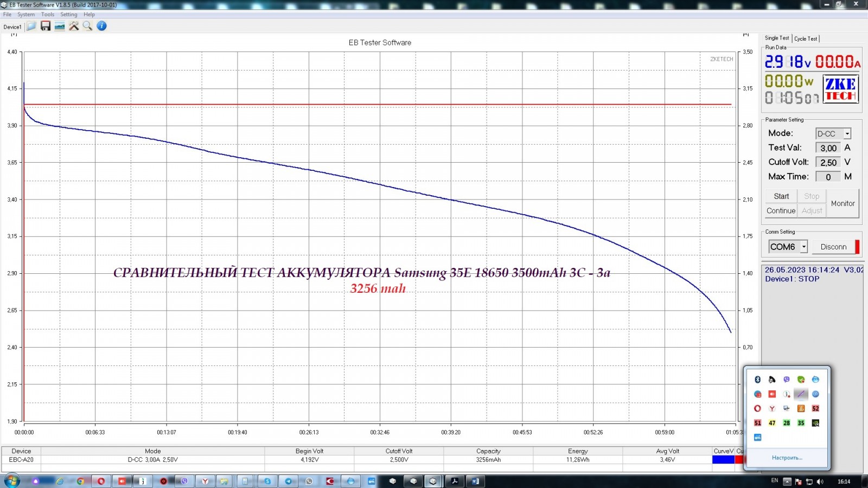The width and height of the screenshot is (868, 488).
Task: Click the Monitor button
Action: [x=843, y=203]
